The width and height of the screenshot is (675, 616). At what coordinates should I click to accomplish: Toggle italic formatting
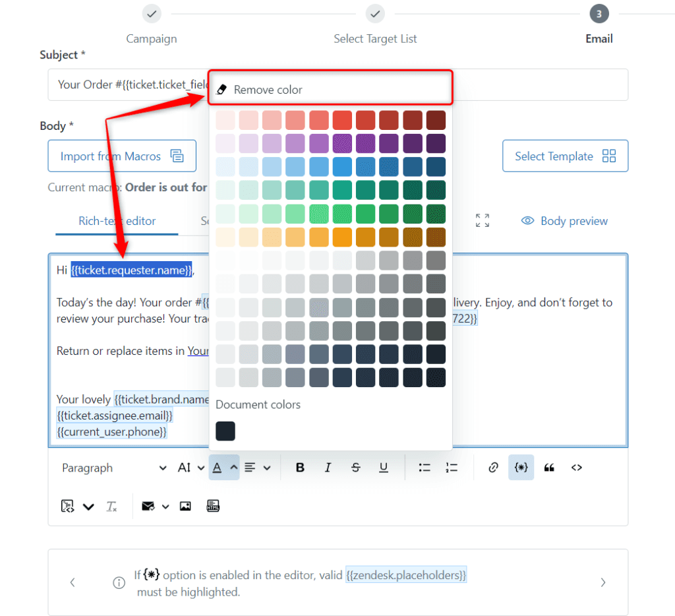pyautogui.click(x=328, y=467)
